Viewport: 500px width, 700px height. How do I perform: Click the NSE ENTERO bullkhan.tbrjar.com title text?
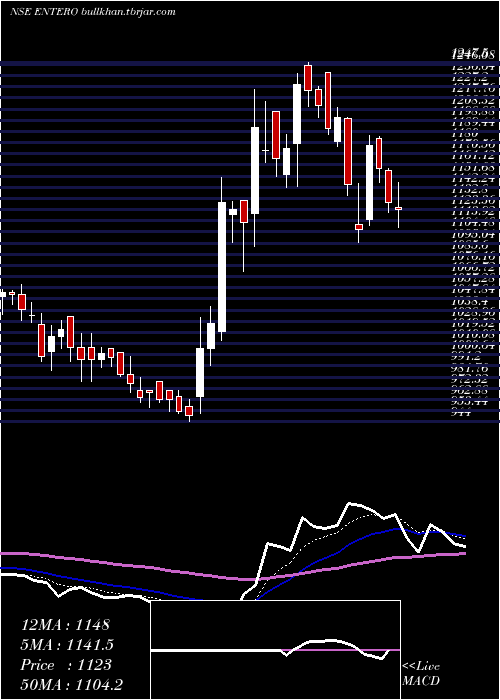pyautogui.click(x=92, y=12)
